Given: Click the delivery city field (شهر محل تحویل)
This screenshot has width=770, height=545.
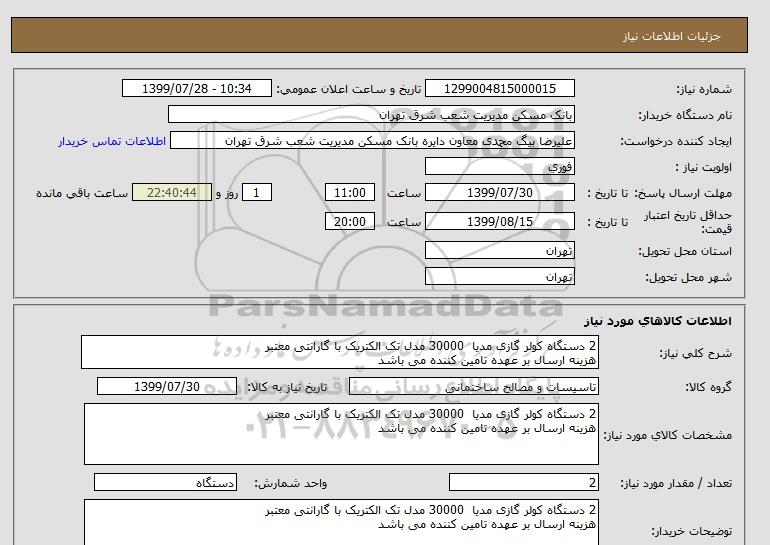Looking at the screenshot, I should click(x=513, y=276).
